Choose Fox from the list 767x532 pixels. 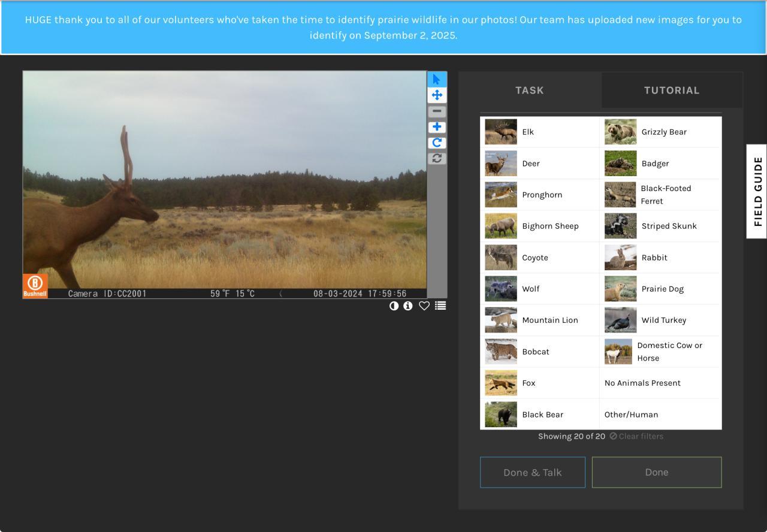(x=539, y=383)
